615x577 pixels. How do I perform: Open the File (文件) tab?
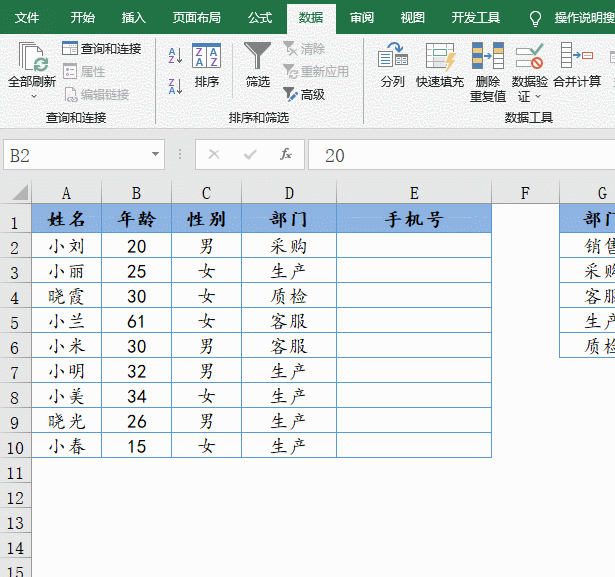coord(27,18)
